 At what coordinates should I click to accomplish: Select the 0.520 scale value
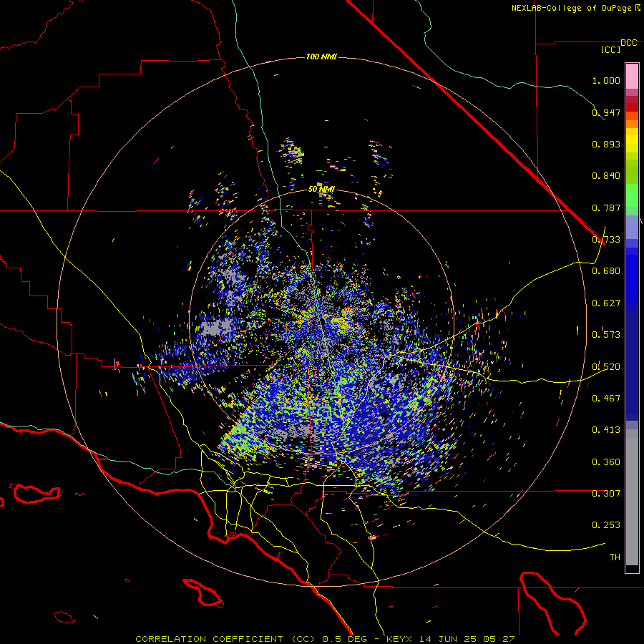pyautogui.click(x=606, y=367)
